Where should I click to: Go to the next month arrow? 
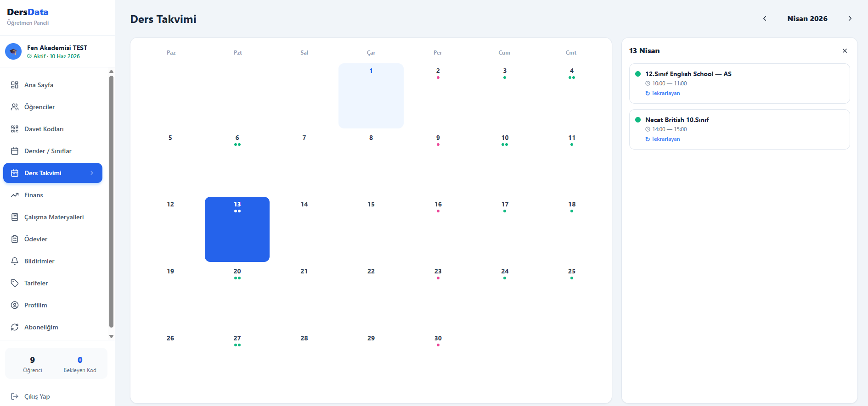tap(850, 18)
